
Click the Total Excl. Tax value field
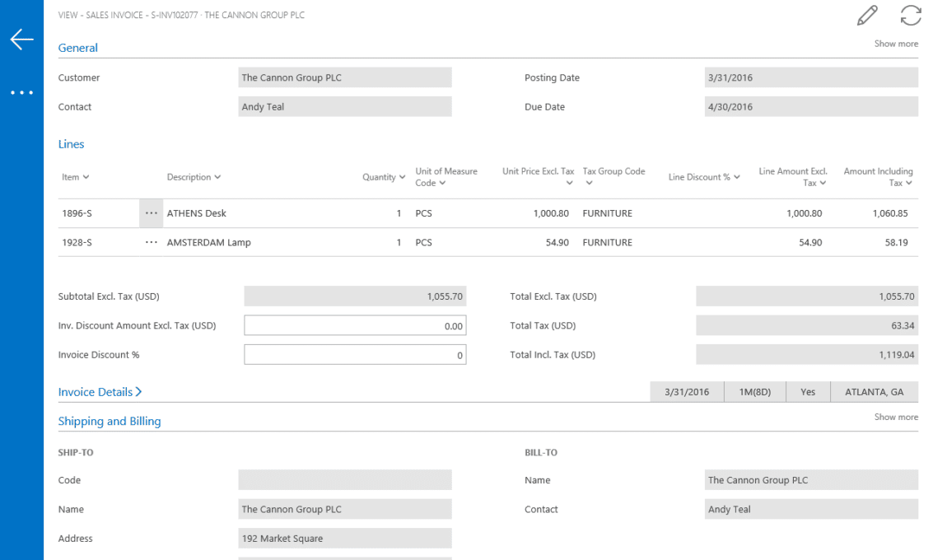pyautogui.click(x=808, y=296)
